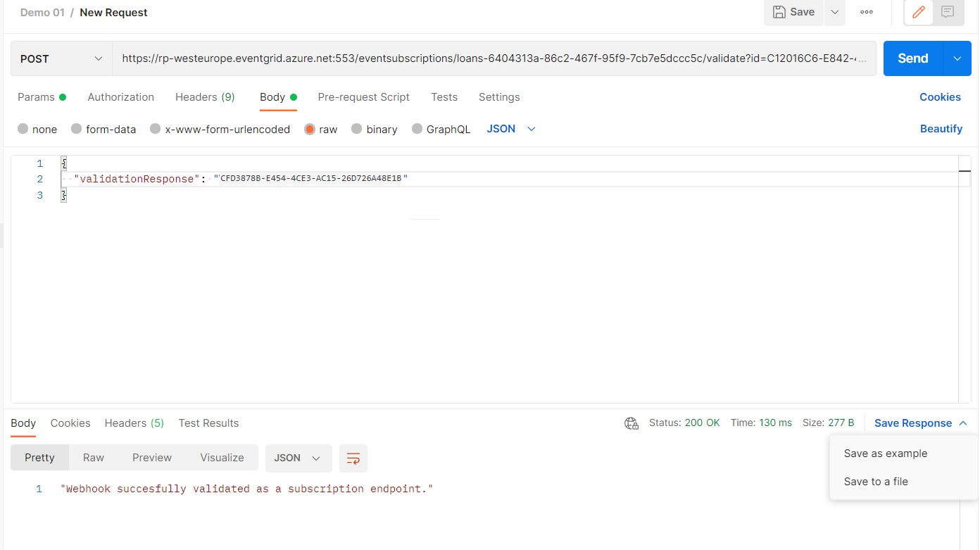Click the validation code string value

(x=310, y=179)
